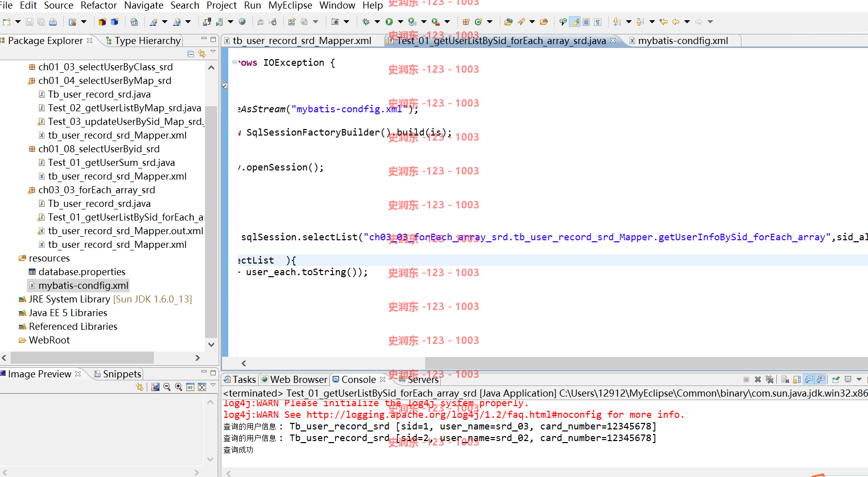Click Zoom Out in Image Preview
This screenshot has height=477, width=868.
point(167,387)
